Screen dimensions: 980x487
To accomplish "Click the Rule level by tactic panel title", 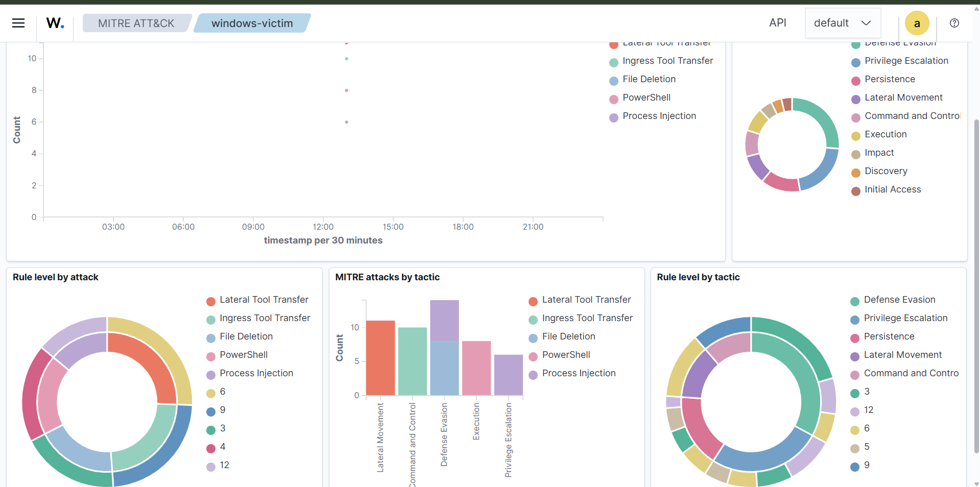I will (698, 277).
